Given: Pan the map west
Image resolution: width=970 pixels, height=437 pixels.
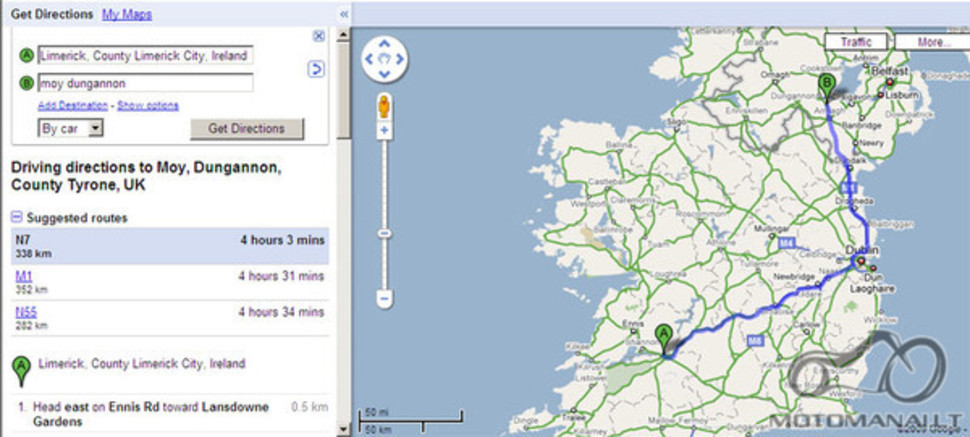Looking at the screenshot, I should coord(369,59).
